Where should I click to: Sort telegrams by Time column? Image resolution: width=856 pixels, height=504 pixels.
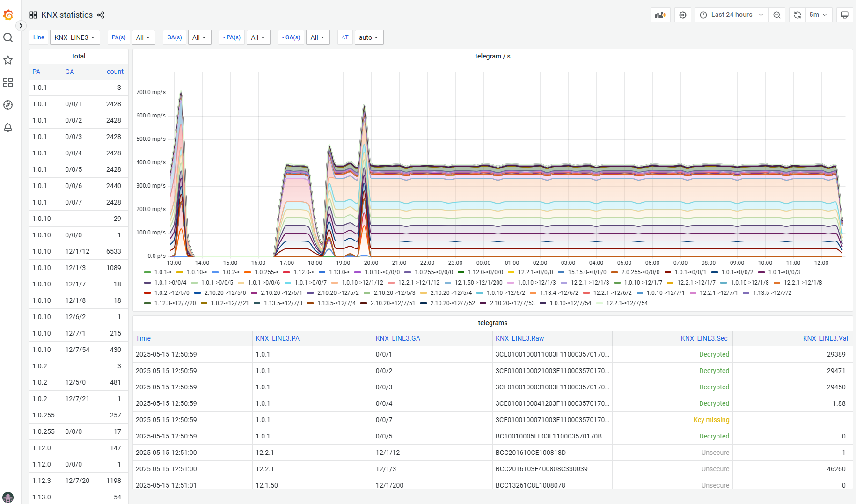coord(143,338)
